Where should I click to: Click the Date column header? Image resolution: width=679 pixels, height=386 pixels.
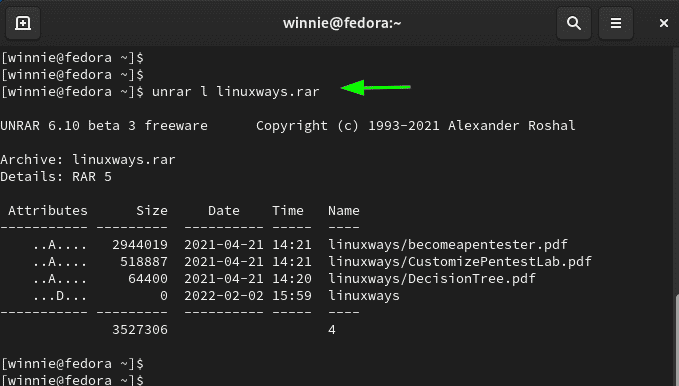pyautogui.click(x=223, y=211)
